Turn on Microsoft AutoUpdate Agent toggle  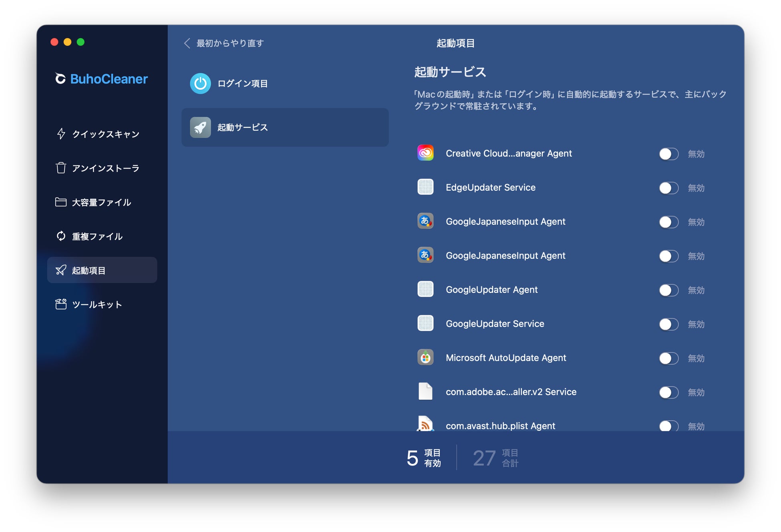pos(668,358)
